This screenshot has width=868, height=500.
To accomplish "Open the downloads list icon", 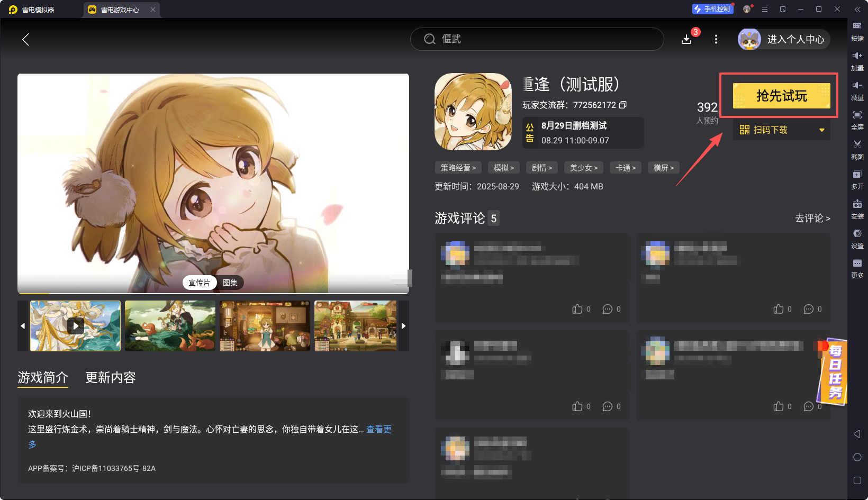I will coord(686,39).
